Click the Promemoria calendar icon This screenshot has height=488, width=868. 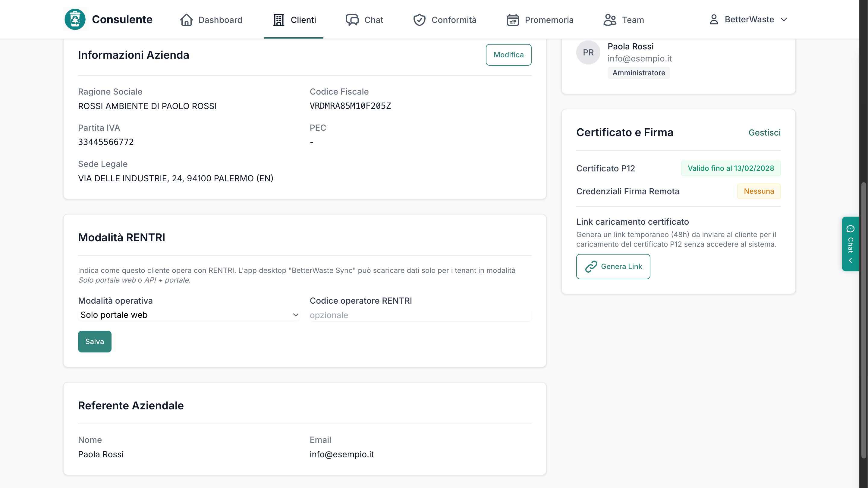pyautogui.click(x=513, y=20)
